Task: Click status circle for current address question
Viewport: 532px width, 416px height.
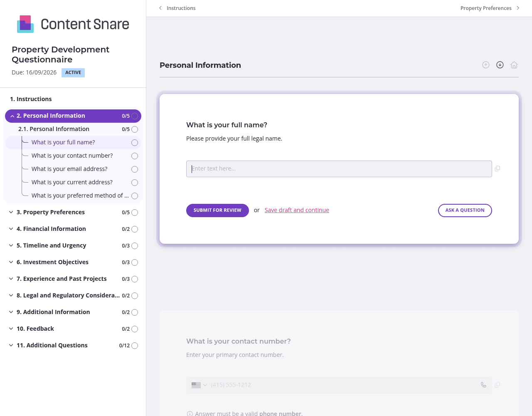Action: coord(135,183)
